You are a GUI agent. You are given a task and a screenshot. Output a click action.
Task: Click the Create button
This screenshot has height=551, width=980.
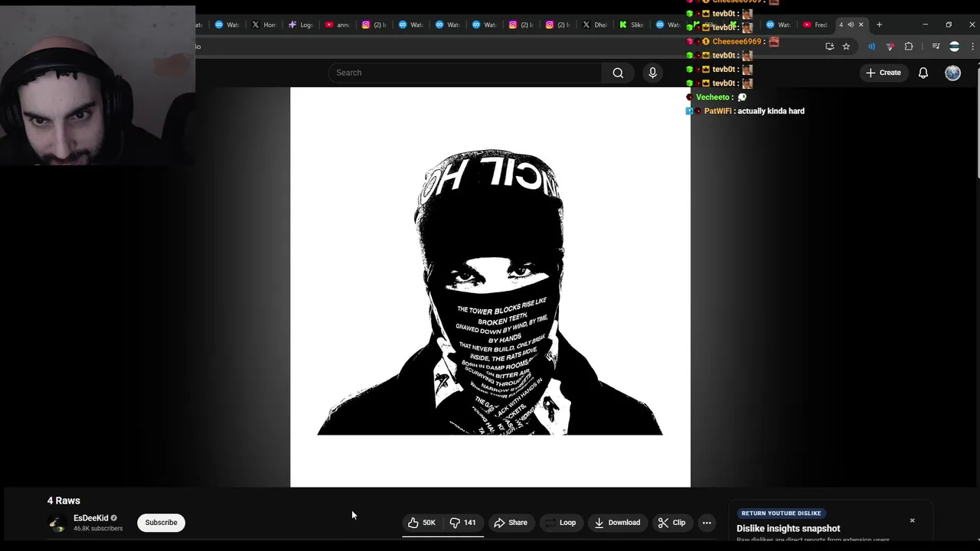(x=883, y=73)
